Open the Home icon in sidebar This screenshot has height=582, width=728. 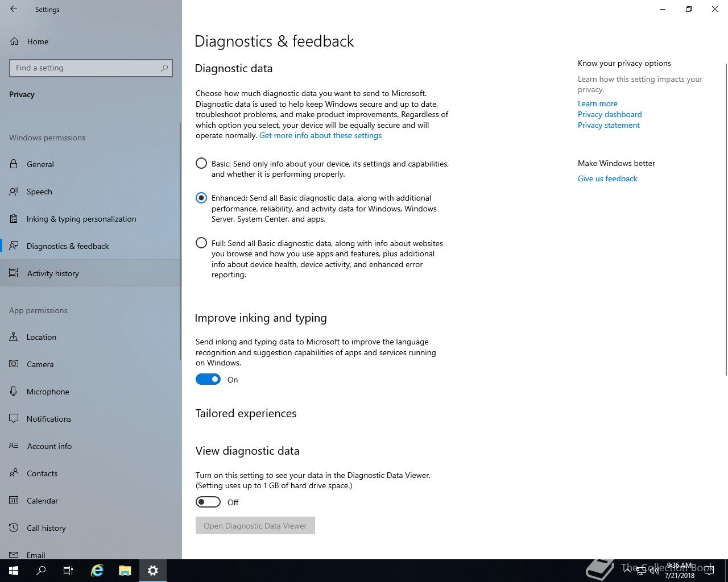click(14, 41)
